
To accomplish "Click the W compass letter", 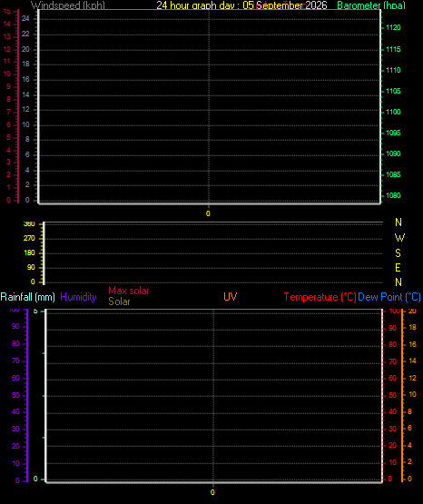I will tap(399, 238).
